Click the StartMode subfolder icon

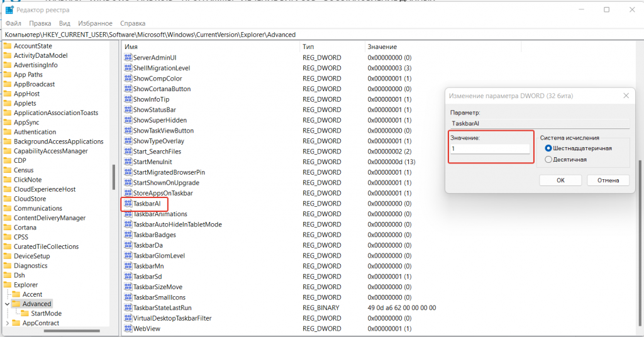(25, 314)
